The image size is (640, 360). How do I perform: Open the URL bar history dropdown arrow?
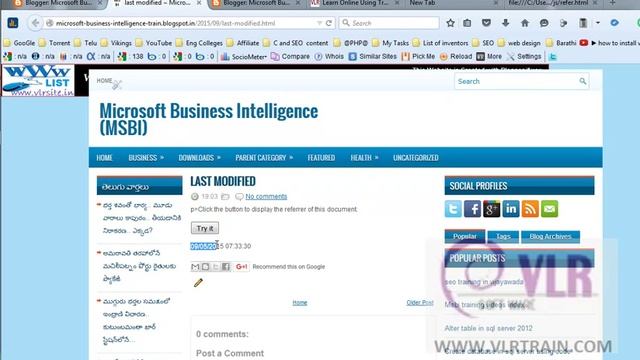319,23
